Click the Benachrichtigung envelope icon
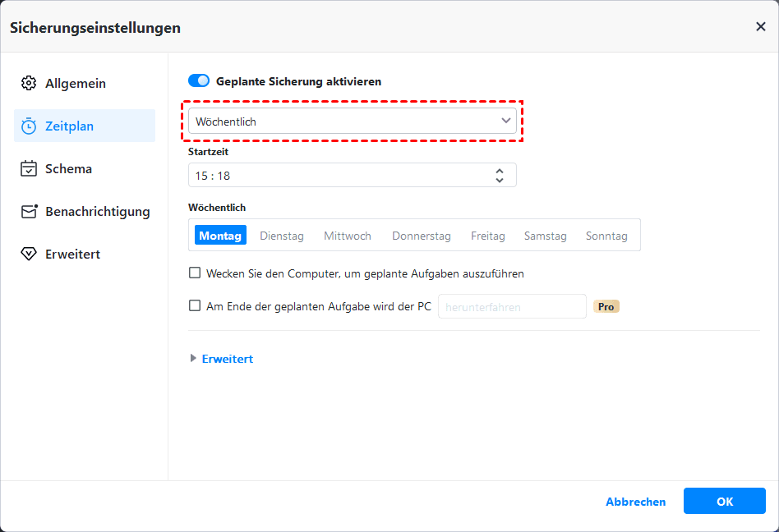Viewport: 779px width, 532px height. 30,212
